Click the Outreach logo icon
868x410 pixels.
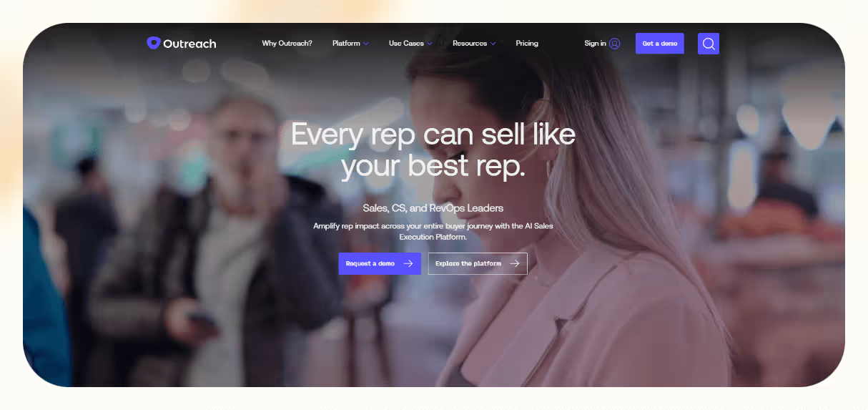153,43
